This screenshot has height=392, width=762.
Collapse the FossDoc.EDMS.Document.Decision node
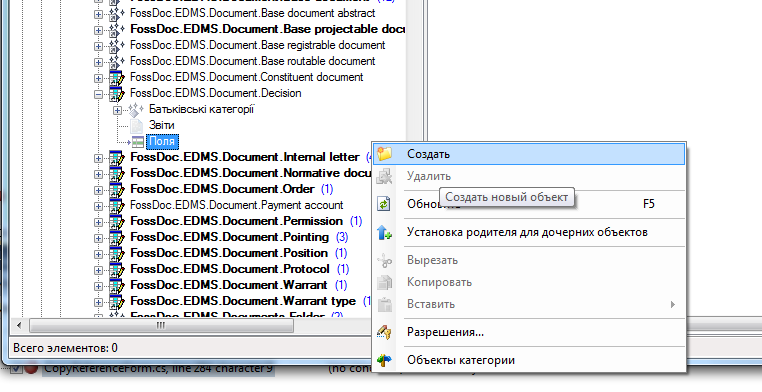99,94
